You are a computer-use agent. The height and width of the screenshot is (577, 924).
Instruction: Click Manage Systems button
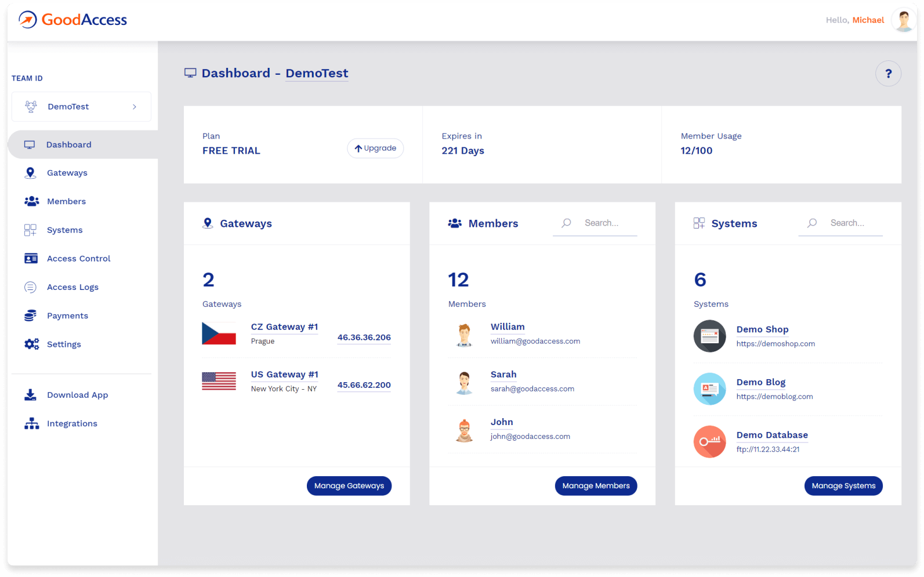click(x=843, y=486)
